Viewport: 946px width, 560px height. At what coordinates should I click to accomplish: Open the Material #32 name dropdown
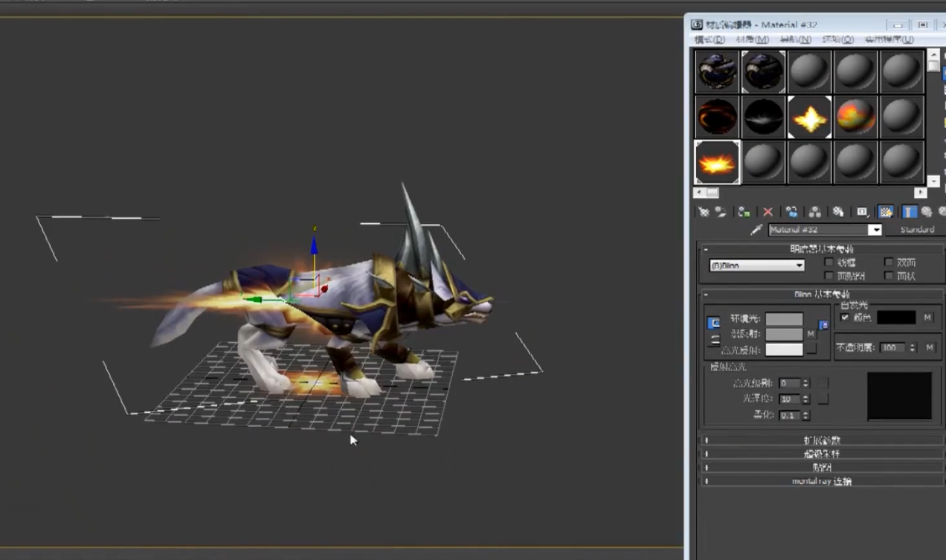pyautogui.click(x=875, y=230)
